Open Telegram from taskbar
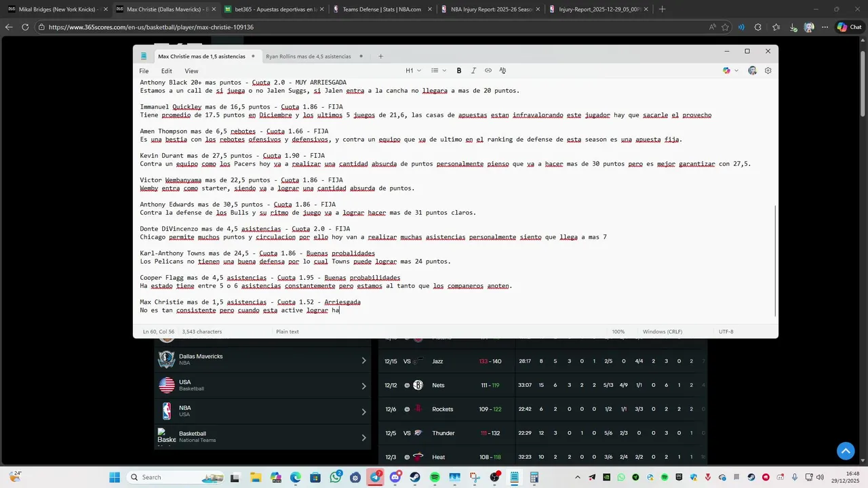 pos(375,477)
